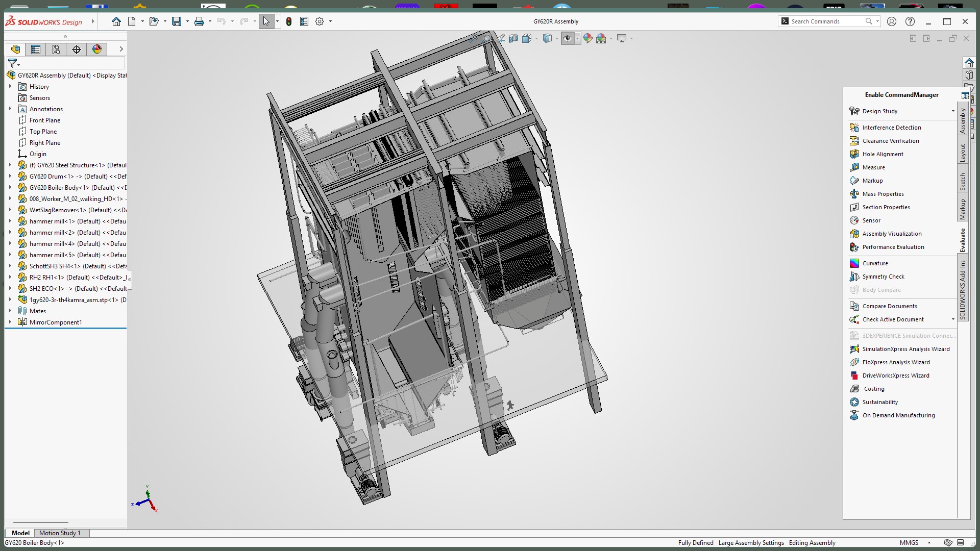
Task: Click the MMGS unit system in status bar
Action: coord(909,543)
